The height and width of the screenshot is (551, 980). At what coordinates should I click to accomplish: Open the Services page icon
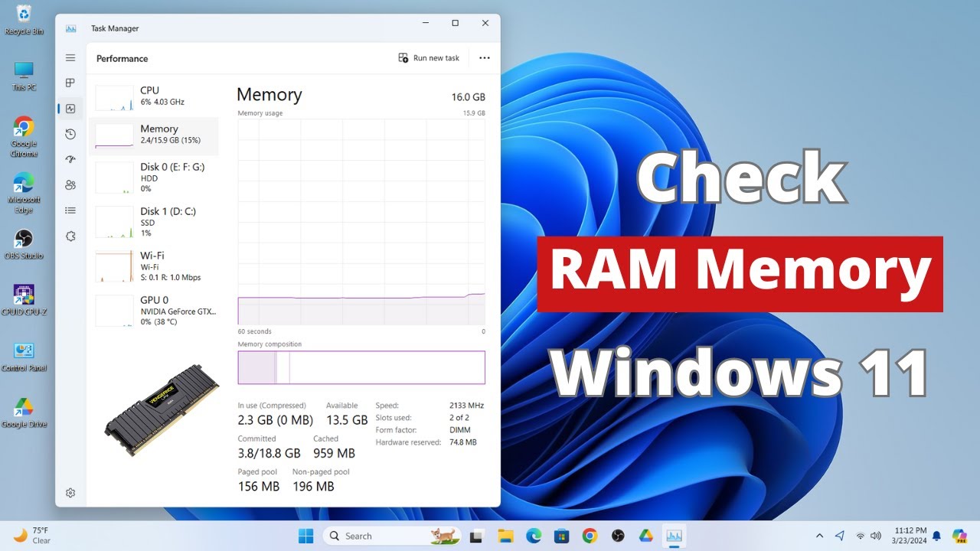[70, 236]
